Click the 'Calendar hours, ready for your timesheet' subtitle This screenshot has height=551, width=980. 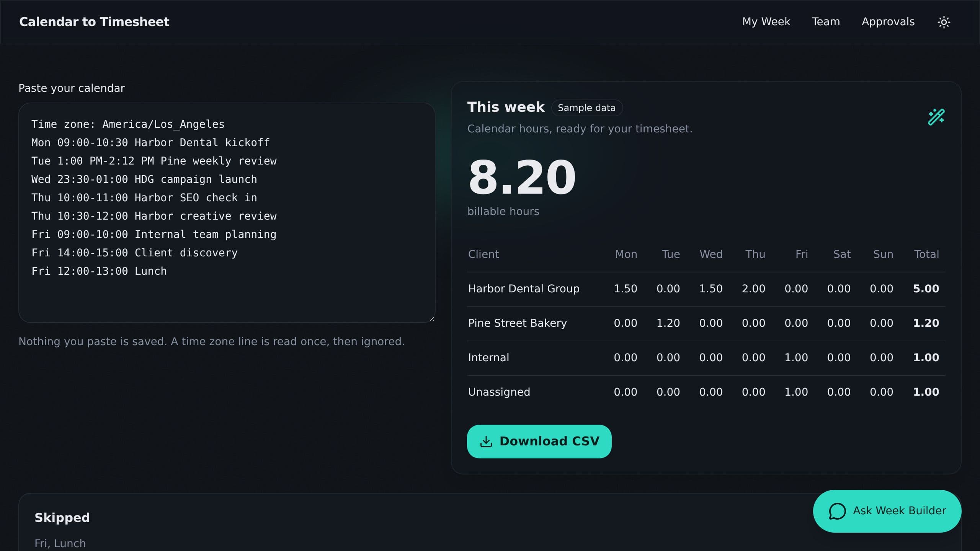pos(580,129)
